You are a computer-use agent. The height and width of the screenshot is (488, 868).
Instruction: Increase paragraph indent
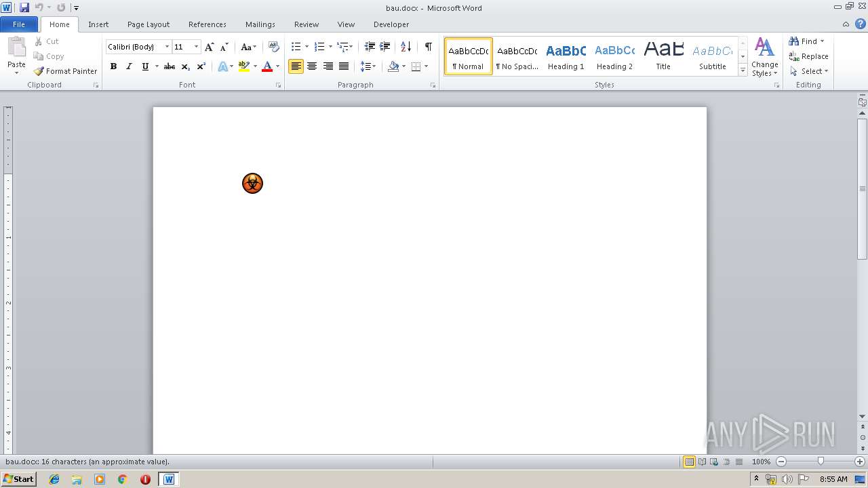[x=385, y=47]
